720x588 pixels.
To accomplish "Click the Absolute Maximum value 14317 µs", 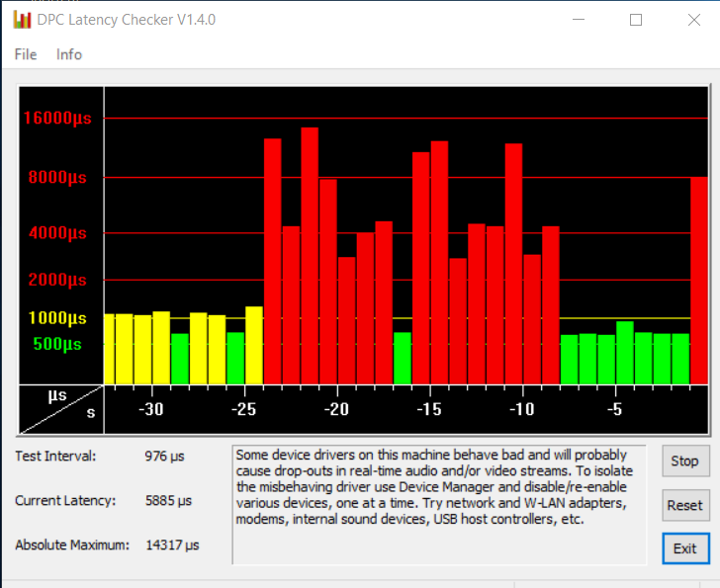I will pyautogui.click(x=172, y=545).
